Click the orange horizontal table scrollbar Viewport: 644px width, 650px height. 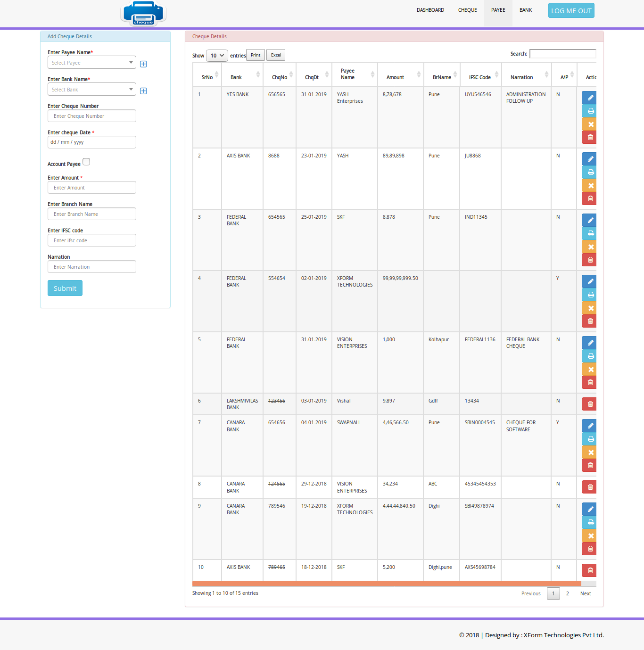click(387, 584)
